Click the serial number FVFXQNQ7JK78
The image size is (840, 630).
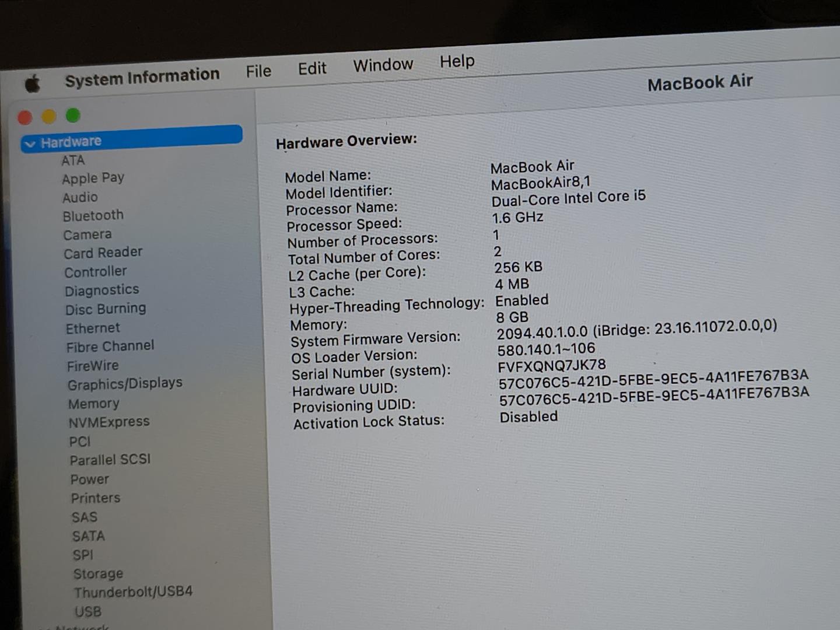tap(552, 366)
